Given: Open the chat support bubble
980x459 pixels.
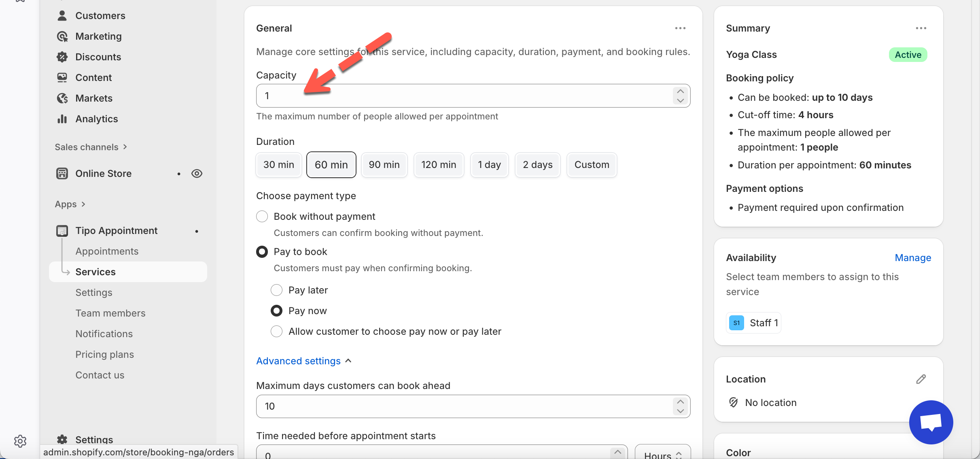Looking at the screenshot, I should point(931,422).
